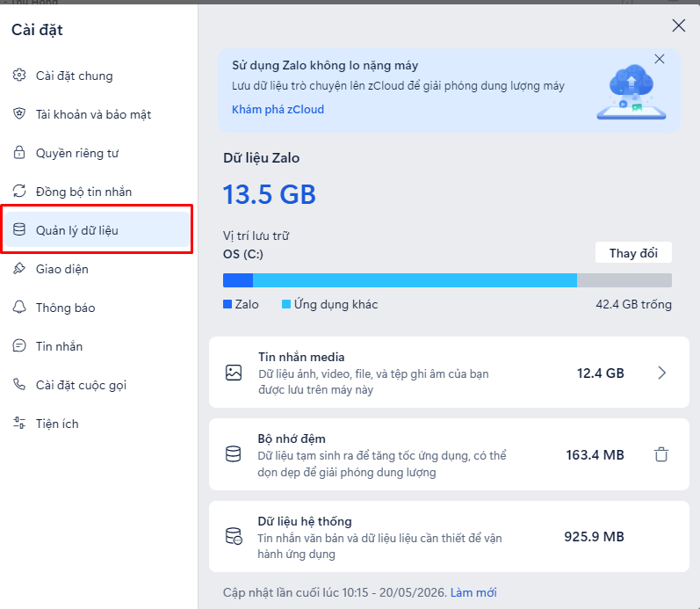The height and width of the screenshot is (609, 700).
Task: Click the database icon for Quản lý dữ liệu
Action: pos(19,229)
